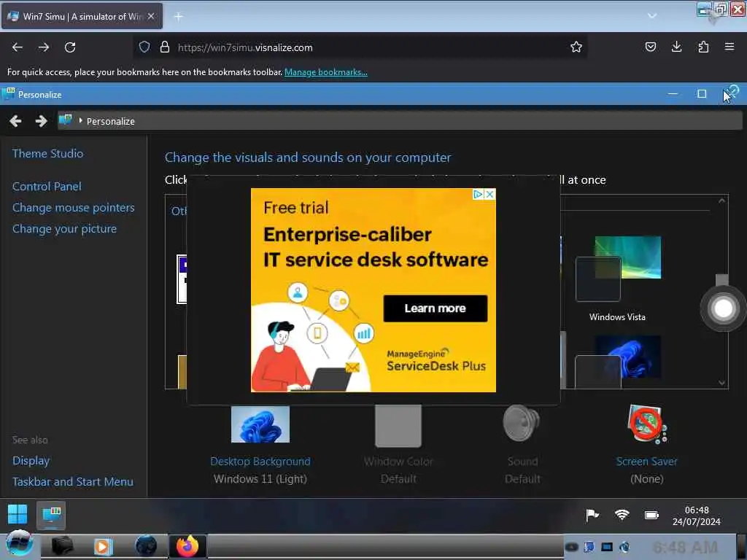This screenshot has width=747, height=560.
Task: Go back in Firefox browser history
Action: pos(18,47)
